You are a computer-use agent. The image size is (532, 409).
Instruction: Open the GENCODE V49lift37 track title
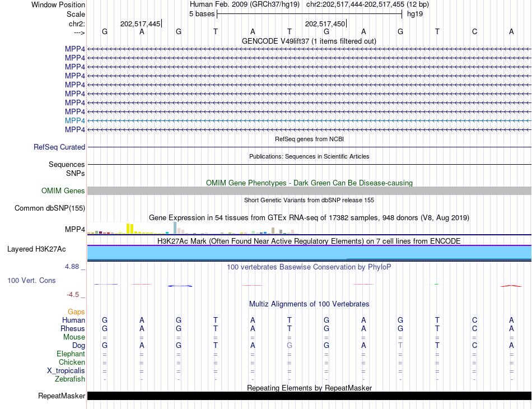(x=309, y=41)
